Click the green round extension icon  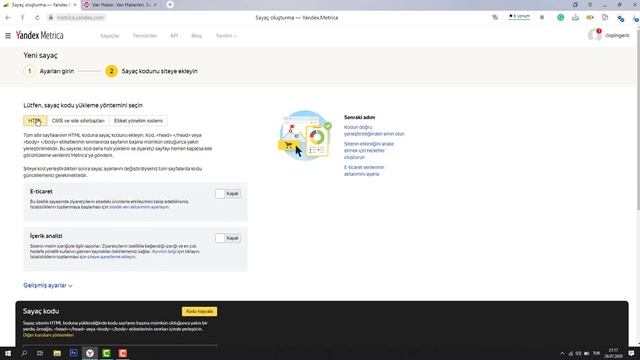561,18
